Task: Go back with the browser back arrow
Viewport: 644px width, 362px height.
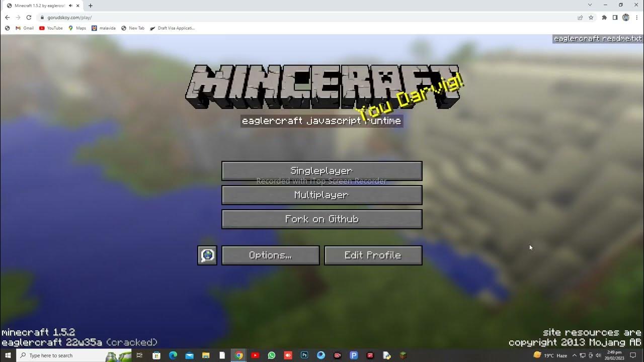Action: 7,17
